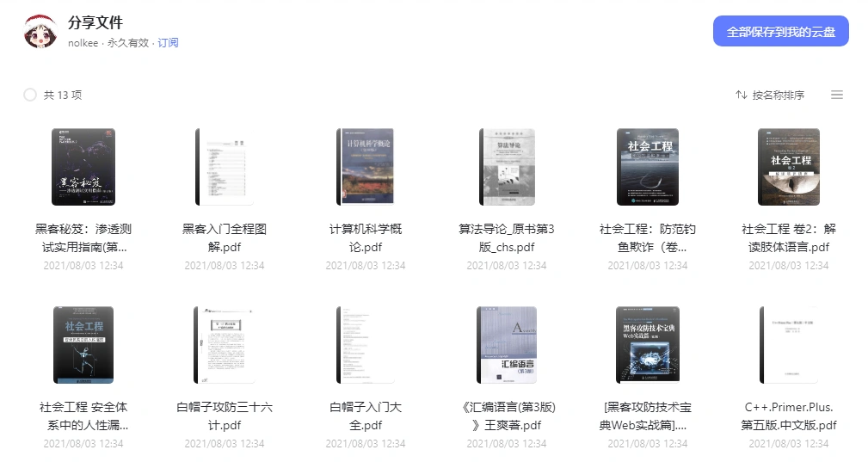Click the 计算机科学概论.pdf file name
The height and width of the screenshot is (462, 868).
[366, 238]
